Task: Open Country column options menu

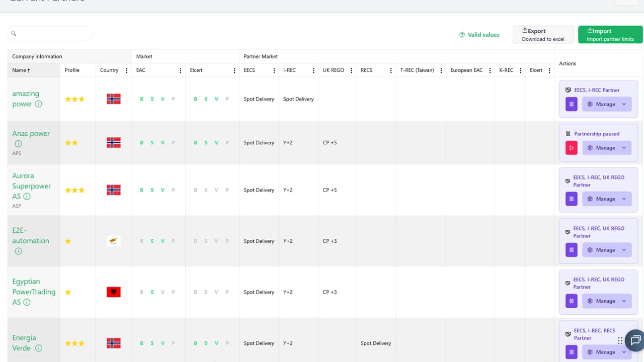Action: tap(126, 70)
